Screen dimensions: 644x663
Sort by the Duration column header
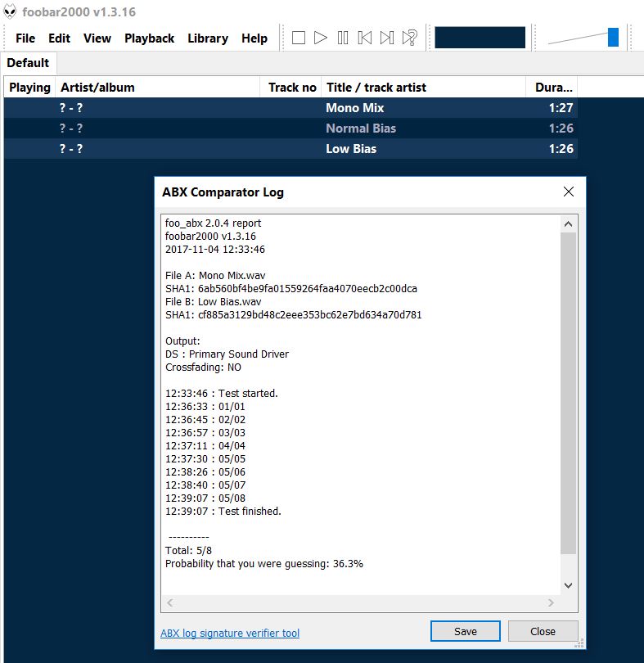(x=552, y=88)
